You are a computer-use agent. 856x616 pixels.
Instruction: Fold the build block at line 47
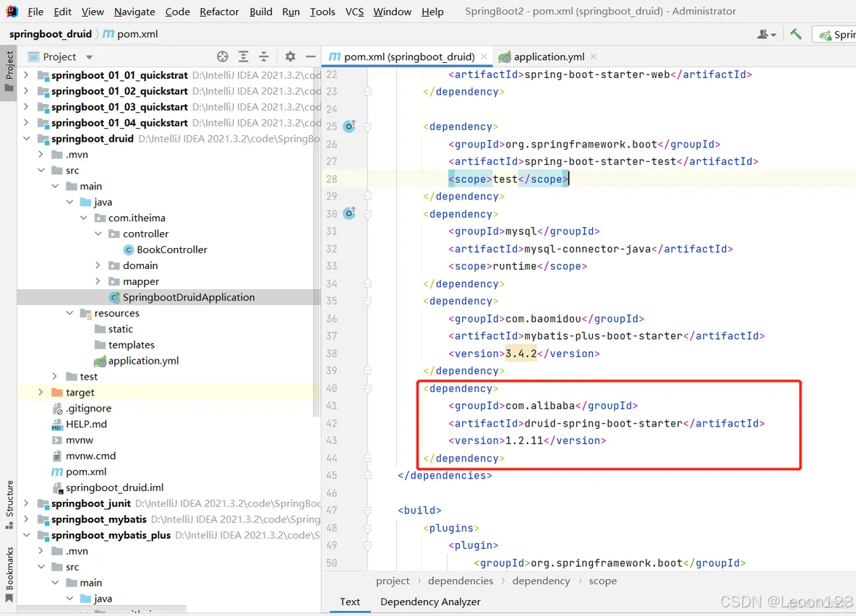(x=367, y=510)
